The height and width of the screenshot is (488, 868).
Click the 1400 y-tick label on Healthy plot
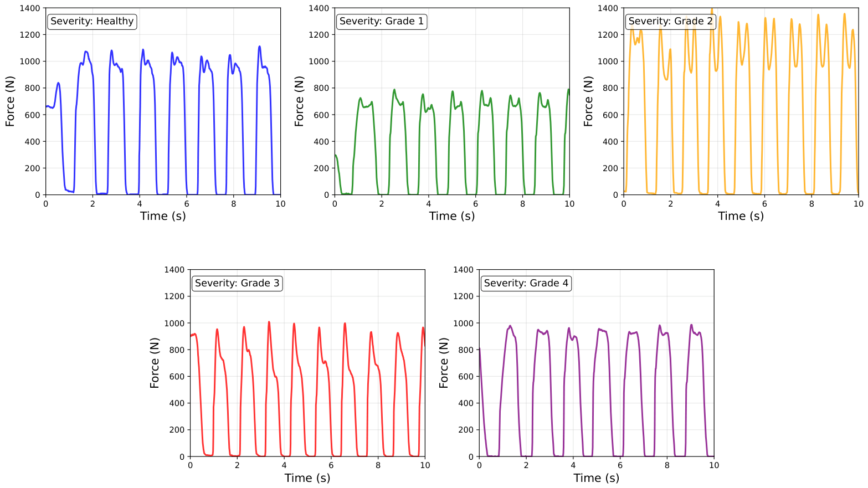coord(30,8)
